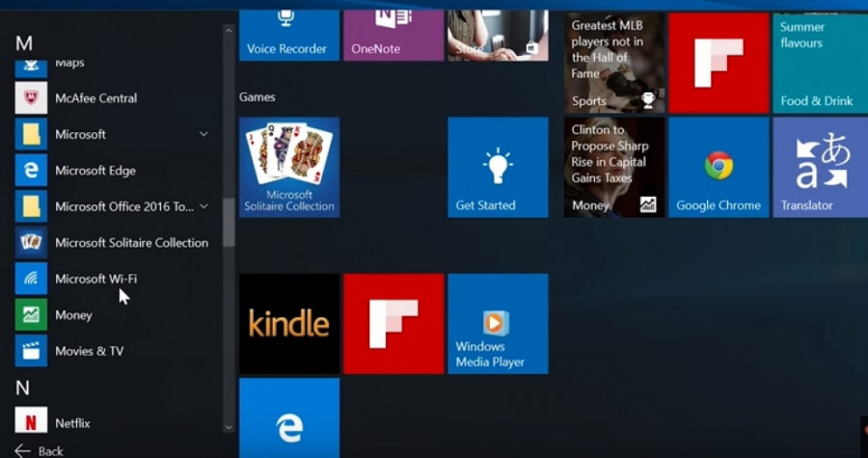The width and height of the screenshot is (868, 458).
Task: Launch Windows Media Player tile
Action: 498,324
